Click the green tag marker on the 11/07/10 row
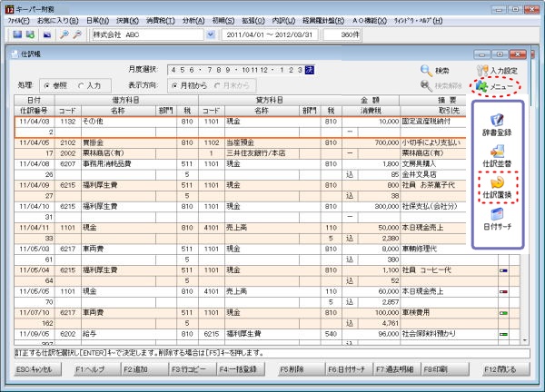Viewport: 545px width, 392px height. [503, 313]
